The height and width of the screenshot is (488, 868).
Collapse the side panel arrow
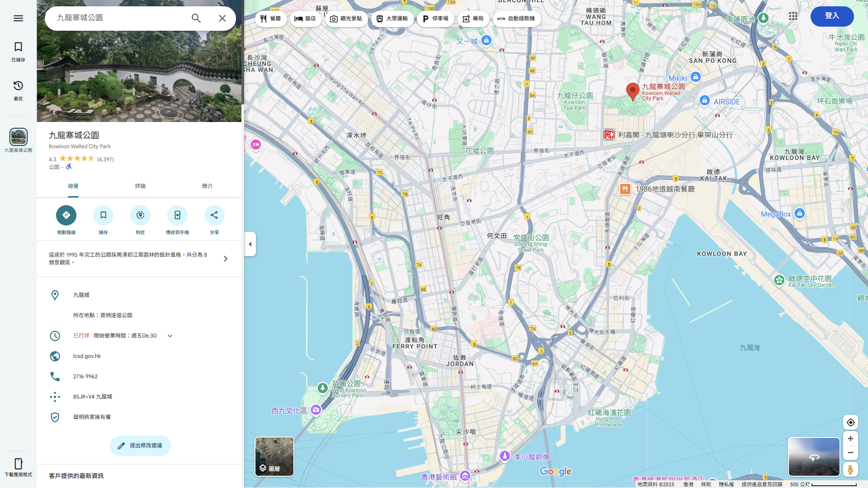point(250,244)
